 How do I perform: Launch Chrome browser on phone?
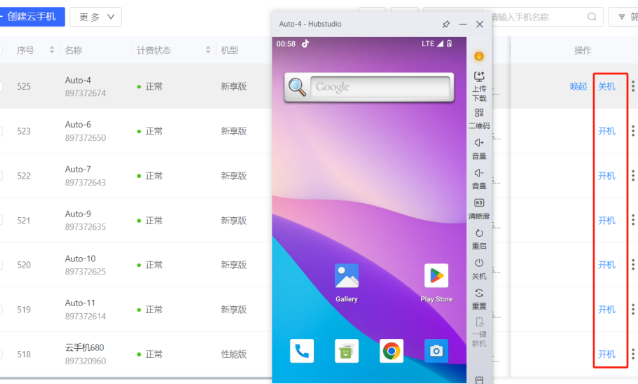coord(391,351)
